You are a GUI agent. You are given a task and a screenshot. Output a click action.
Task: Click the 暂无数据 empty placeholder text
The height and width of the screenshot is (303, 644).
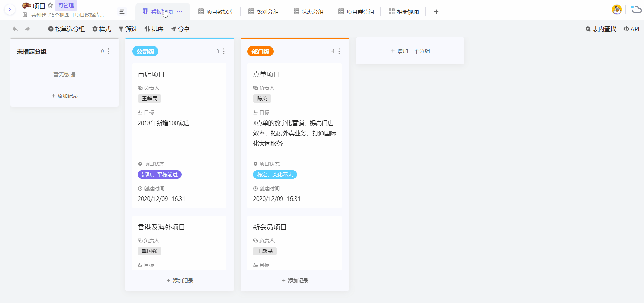coord(64,75)
